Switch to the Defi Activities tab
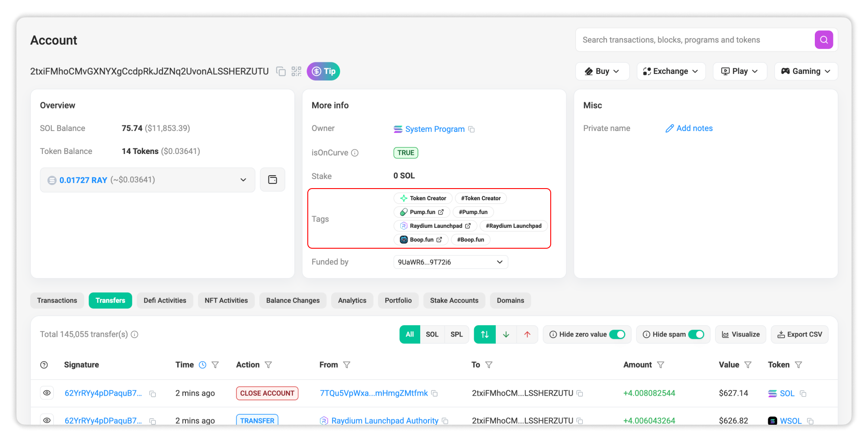 pos(165,301)
